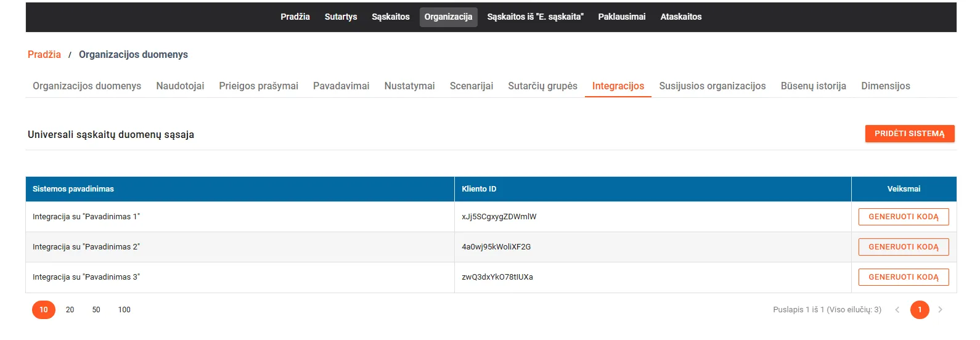
Task: Open the Scenarijai tab
Action: click(x=471, y=86)
